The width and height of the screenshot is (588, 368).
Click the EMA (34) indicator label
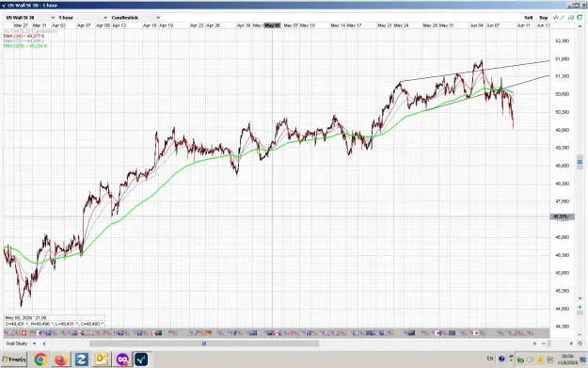pyautogui.click(x=24, y=36)
